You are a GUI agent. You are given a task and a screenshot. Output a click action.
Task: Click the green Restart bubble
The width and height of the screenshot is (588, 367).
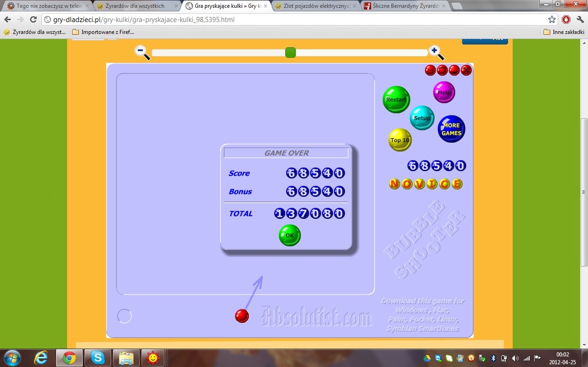[396, 99]
